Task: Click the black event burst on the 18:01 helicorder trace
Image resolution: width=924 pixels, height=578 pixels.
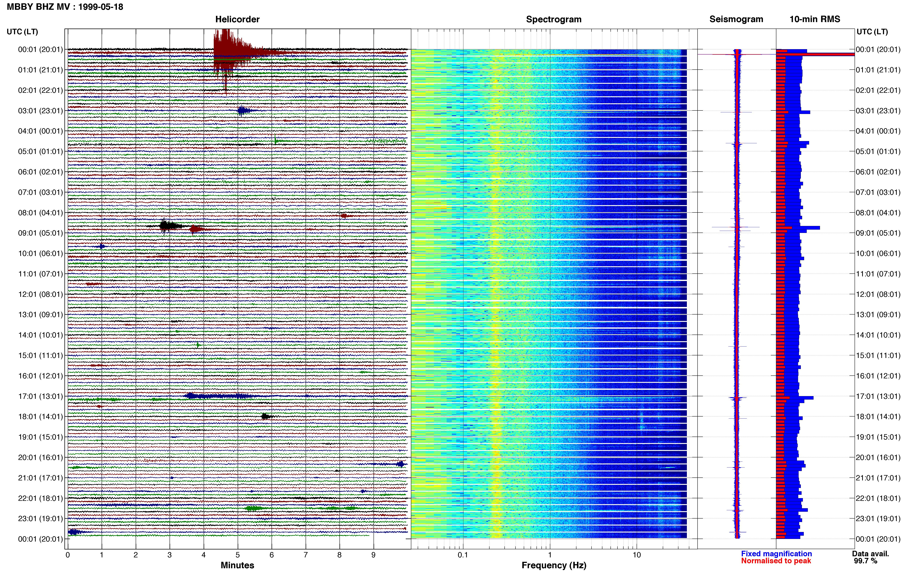Action: point(266,416)
